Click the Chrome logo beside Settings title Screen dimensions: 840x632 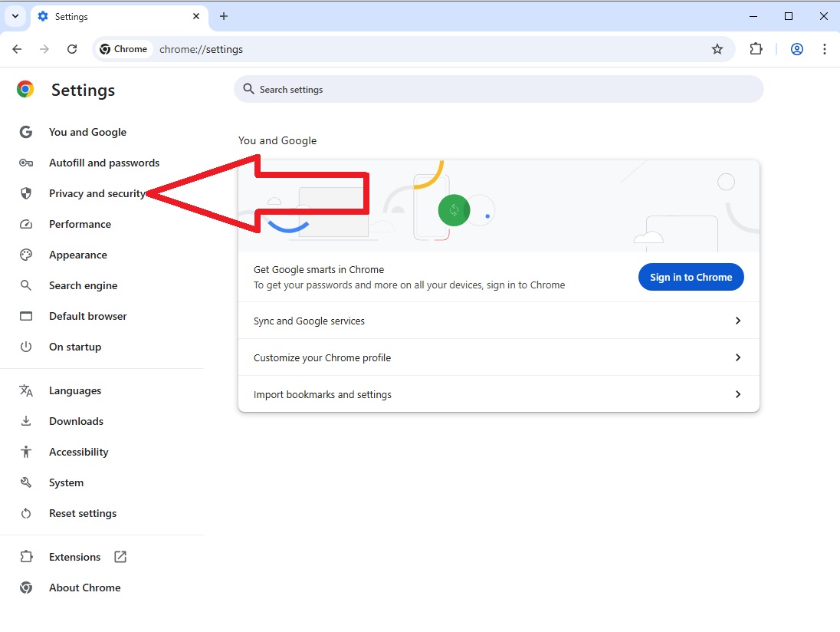click(x=25, y=89)
